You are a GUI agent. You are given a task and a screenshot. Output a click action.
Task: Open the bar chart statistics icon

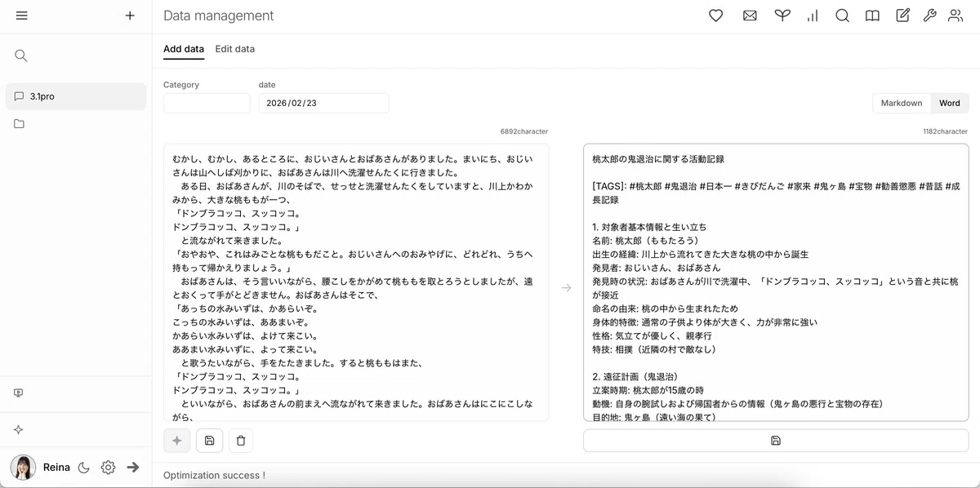(813, 16)
